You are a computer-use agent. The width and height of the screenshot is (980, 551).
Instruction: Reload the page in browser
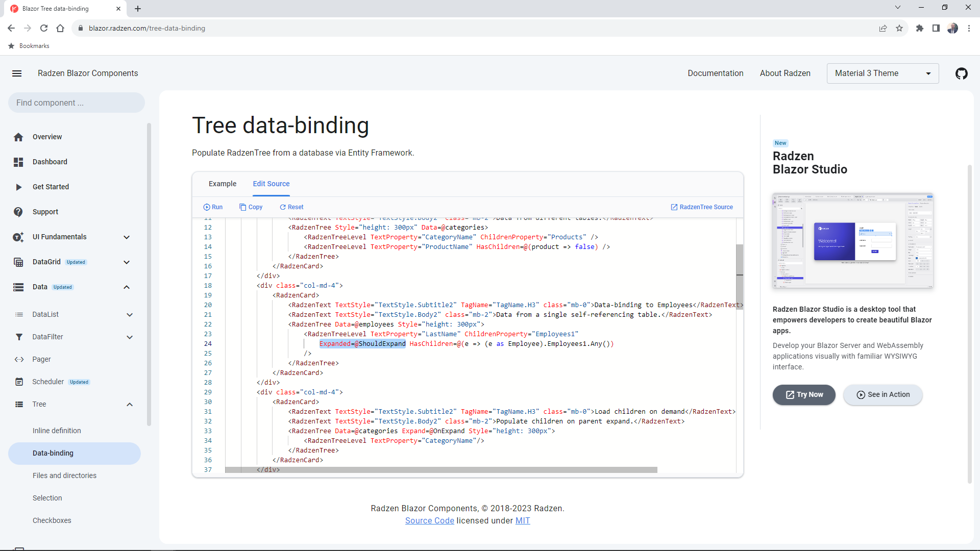[44, 28]
